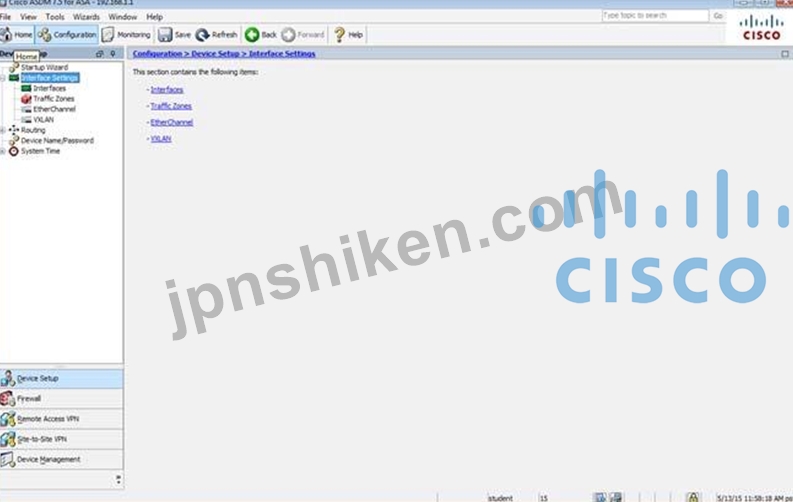Select Startup Wizard in the tree
Image resolution: width=793 pixels, height=502 pixels.
coord(44,67)
